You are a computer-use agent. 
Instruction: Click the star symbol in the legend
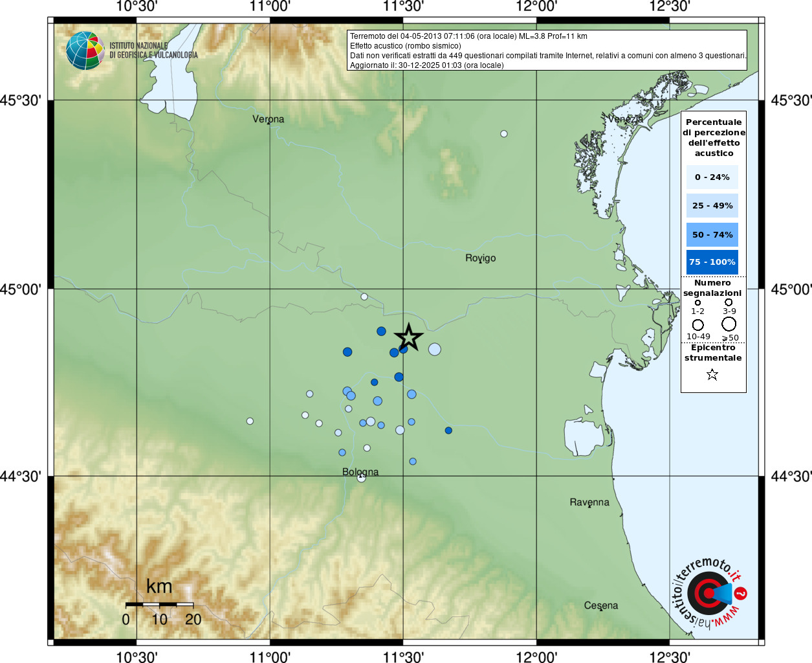coord(712,374)
